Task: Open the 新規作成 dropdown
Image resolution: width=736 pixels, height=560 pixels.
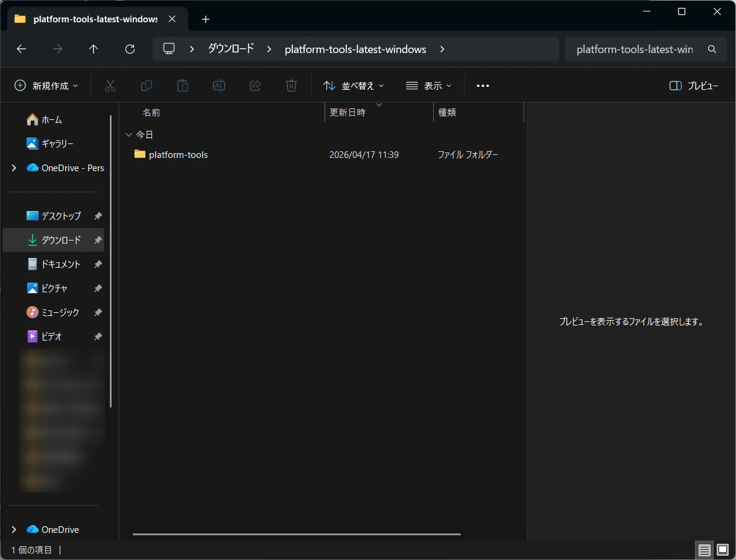Action: click(x=46, y=86)
